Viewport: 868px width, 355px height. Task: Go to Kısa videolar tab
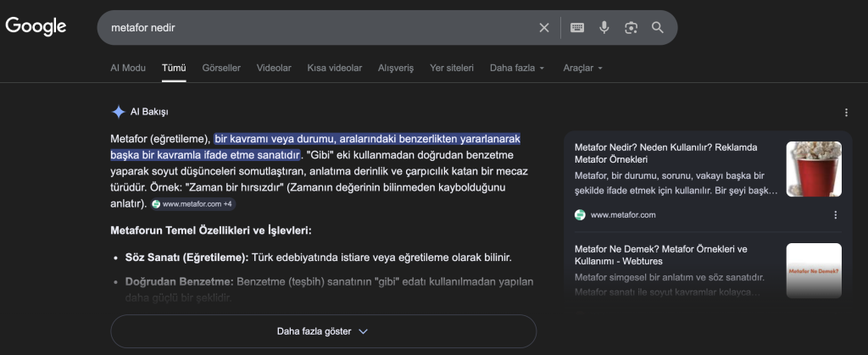point(334,68)
